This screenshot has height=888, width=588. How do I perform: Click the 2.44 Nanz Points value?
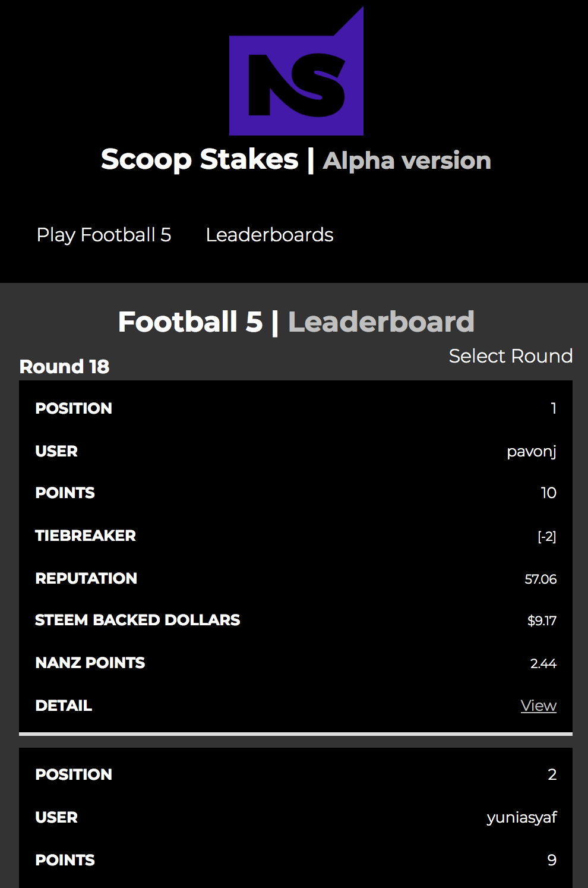pos(543,663)
